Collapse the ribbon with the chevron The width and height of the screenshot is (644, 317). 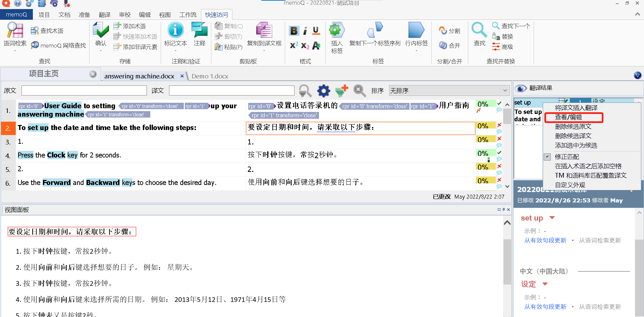point(637,14)
